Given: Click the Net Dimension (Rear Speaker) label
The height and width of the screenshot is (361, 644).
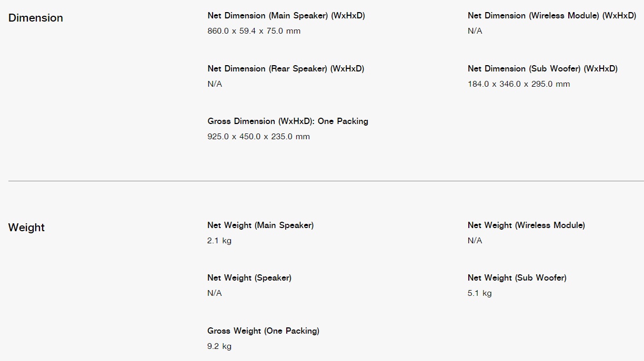Looking at the screenshot, I should coord(286,69).
